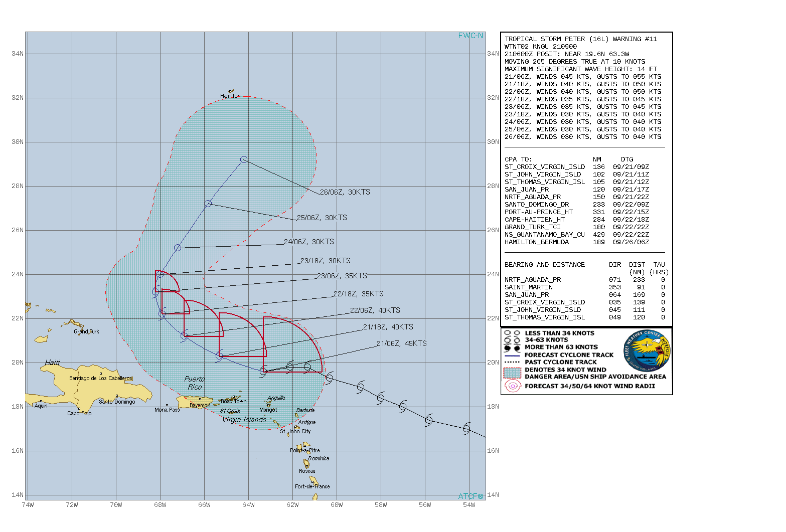Click the '26/06Z, 30KTS' forecast label

345,192
